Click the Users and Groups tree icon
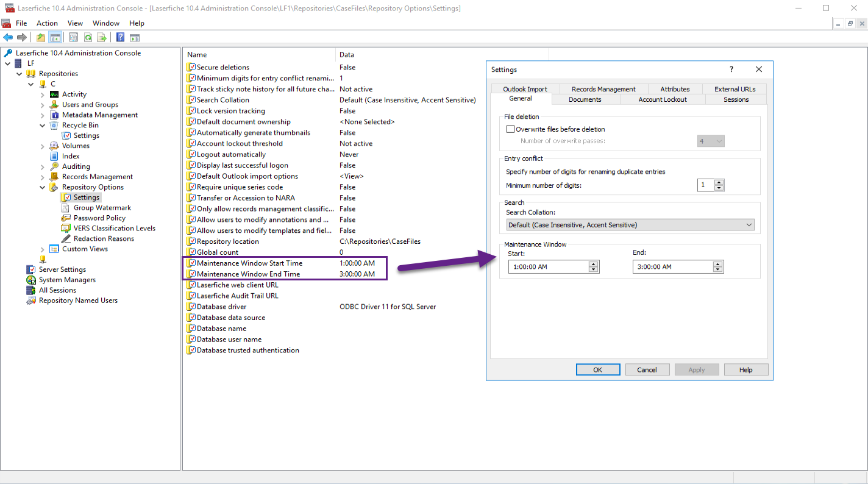Image resolution: width=868 pixels, height=484 pixels. [x=54, y=105]
